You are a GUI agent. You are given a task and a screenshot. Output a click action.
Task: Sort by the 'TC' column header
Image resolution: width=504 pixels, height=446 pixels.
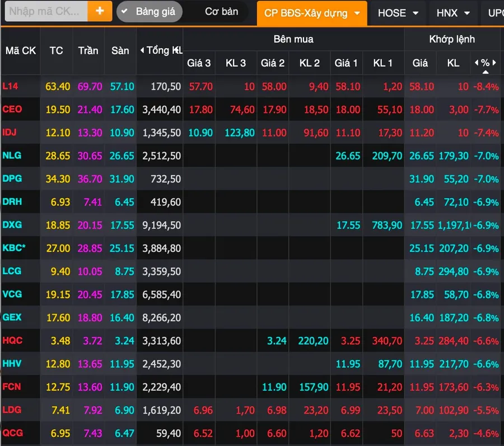pos(56,50)
